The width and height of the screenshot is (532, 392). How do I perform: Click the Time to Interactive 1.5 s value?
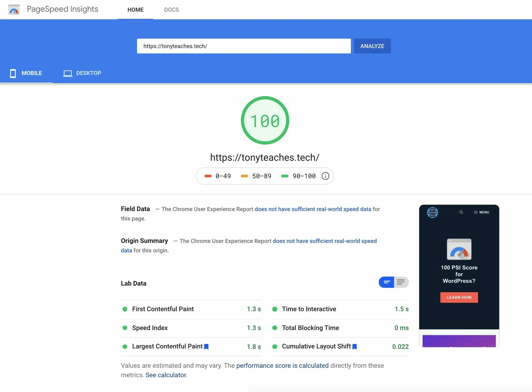tap(401, 309)
